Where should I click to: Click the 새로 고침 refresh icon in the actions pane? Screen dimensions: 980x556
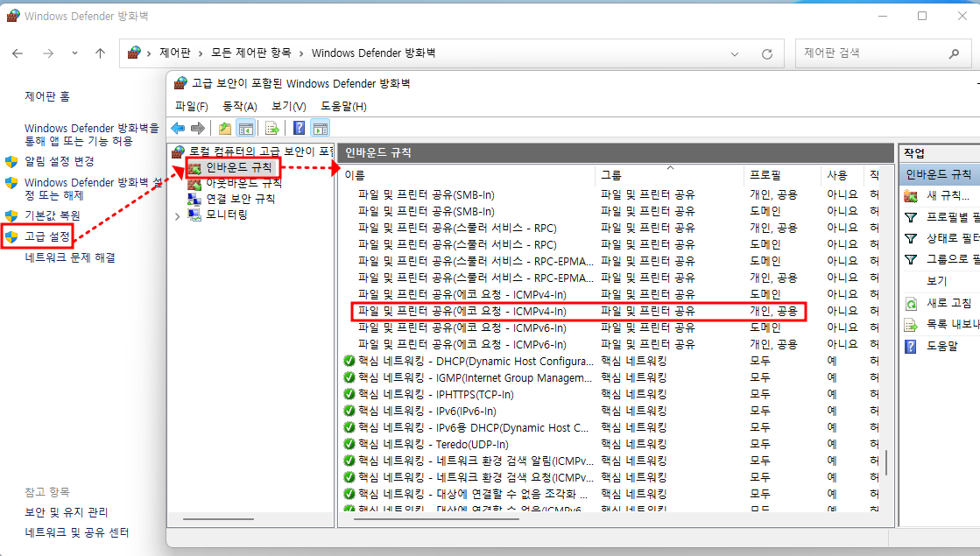click(x=911, y=304)
